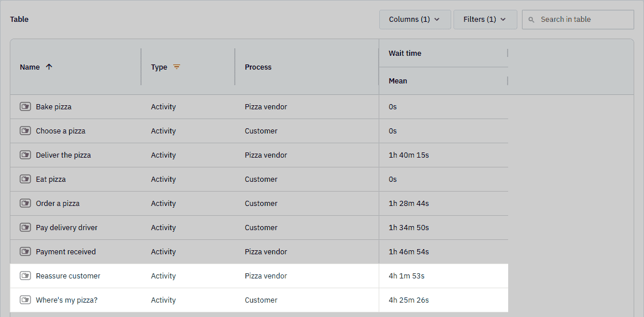644x317 pixels.
Task: Click Pizza vendor in the Reassure customer row
Action: tap(266, 276)
